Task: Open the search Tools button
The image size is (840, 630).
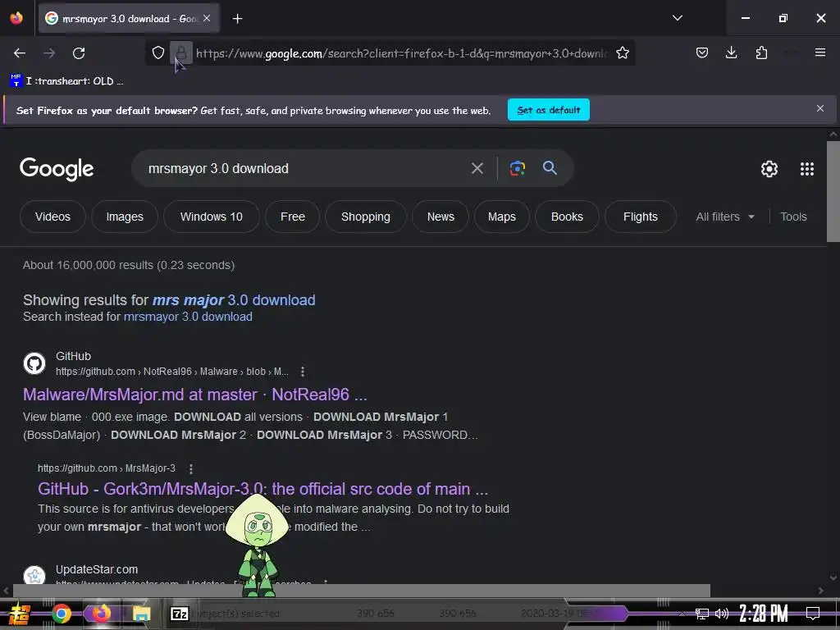Action: tap(793, 217)
